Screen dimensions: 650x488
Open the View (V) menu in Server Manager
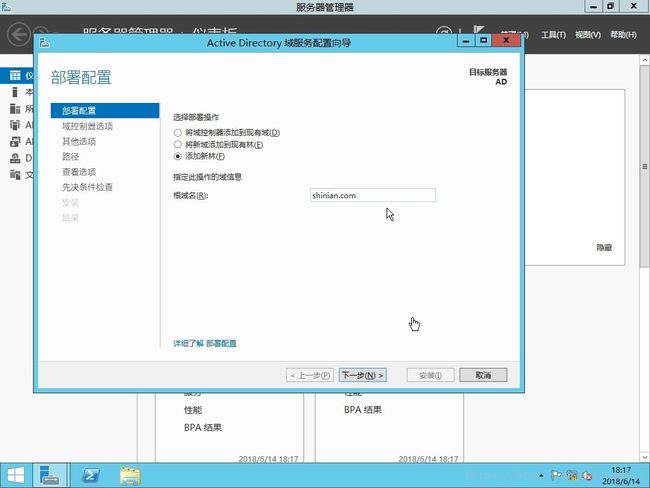(x=588, y=35)
